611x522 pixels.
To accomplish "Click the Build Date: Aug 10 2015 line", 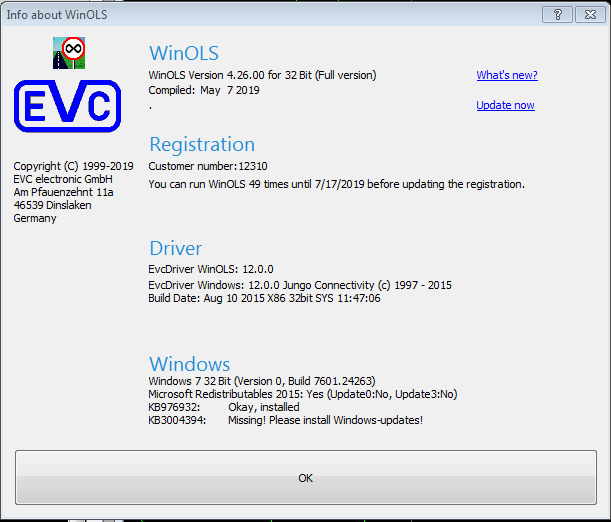I will coord(264,298).
